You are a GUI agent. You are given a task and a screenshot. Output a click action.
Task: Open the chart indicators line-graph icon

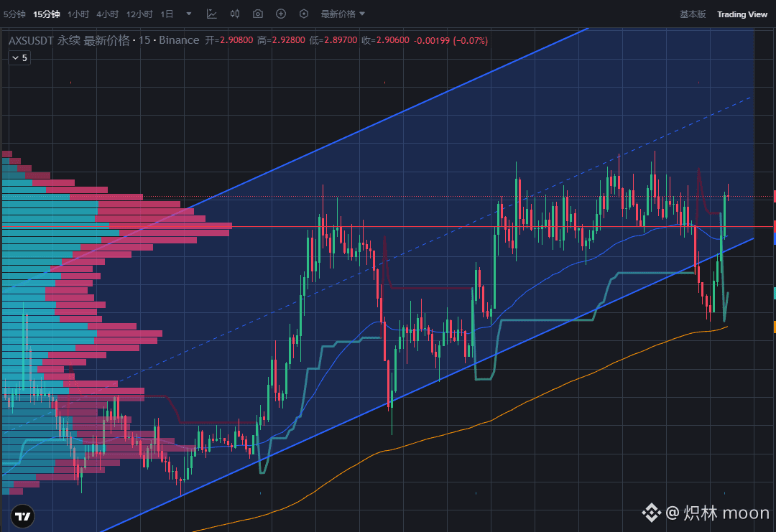[212, 14]
